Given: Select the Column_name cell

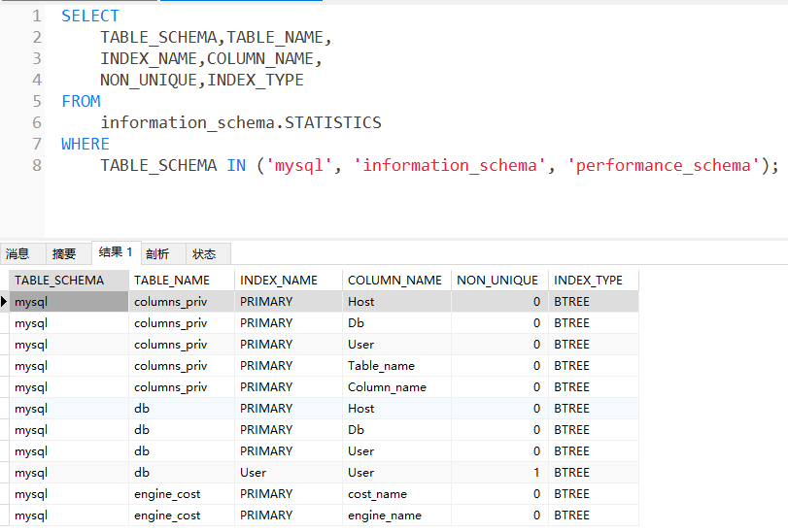Looking at the screenshot, I should (397, 387).
